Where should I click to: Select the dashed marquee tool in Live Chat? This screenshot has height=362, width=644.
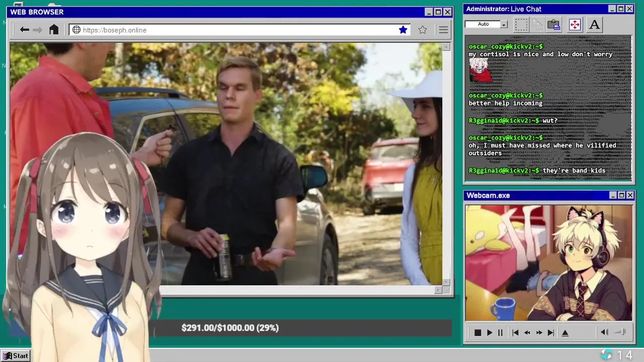(521, 24)
